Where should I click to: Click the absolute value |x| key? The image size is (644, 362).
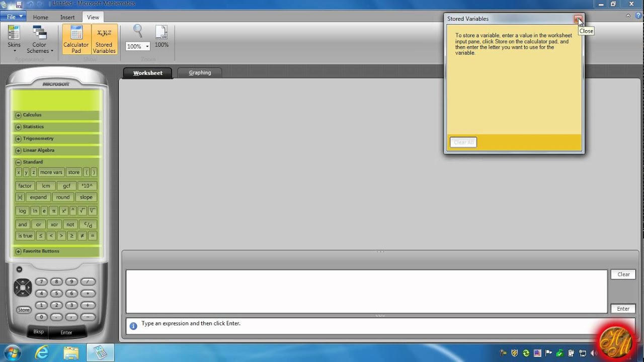point(20,197)
